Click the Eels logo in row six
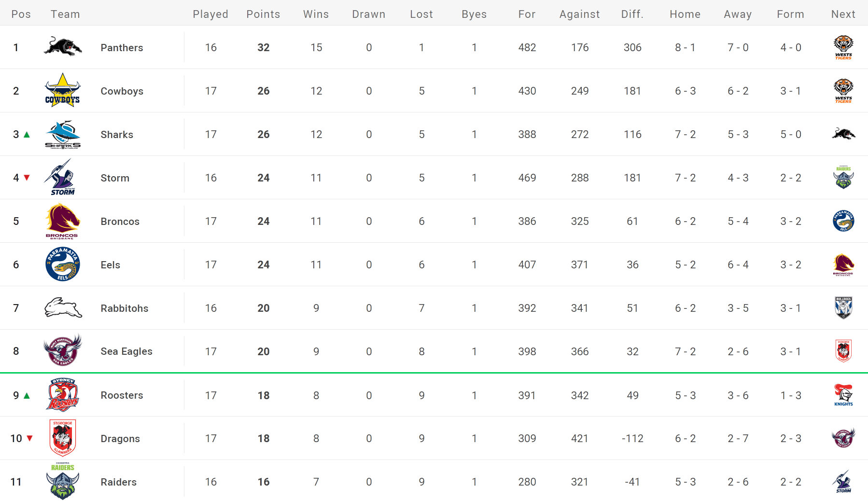 point(63,264)
